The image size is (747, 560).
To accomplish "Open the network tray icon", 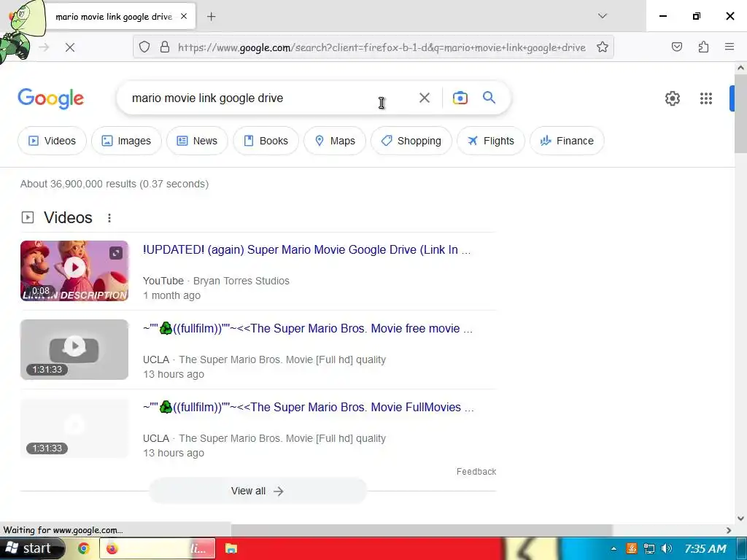I will point(649,548).
